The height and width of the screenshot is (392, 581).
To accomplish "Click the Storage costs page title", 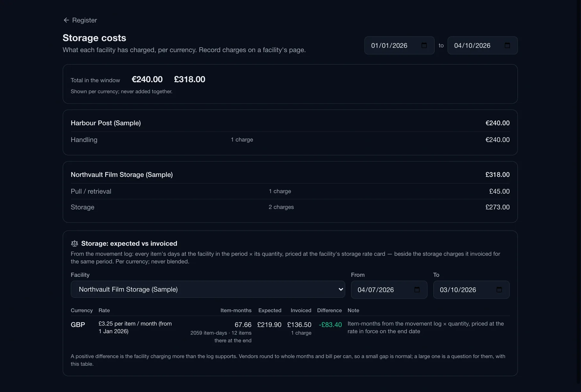I will point(94,38).
